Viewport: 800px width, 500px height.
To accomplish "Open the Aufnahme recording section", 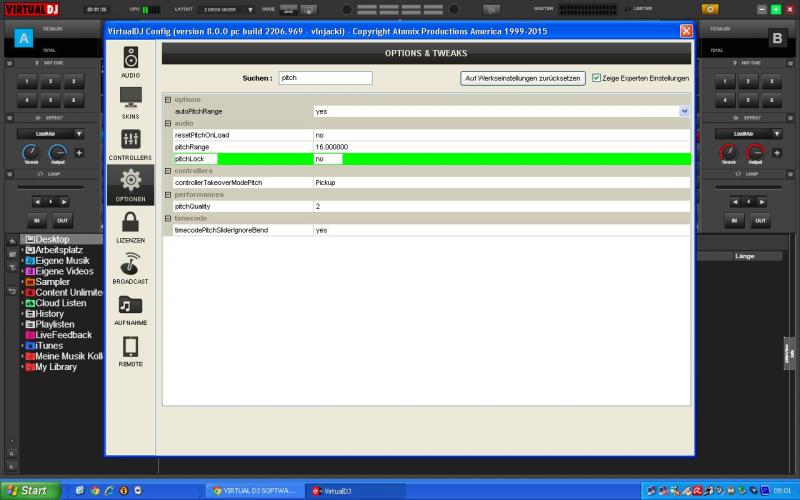I will click(x=130, y=310).
